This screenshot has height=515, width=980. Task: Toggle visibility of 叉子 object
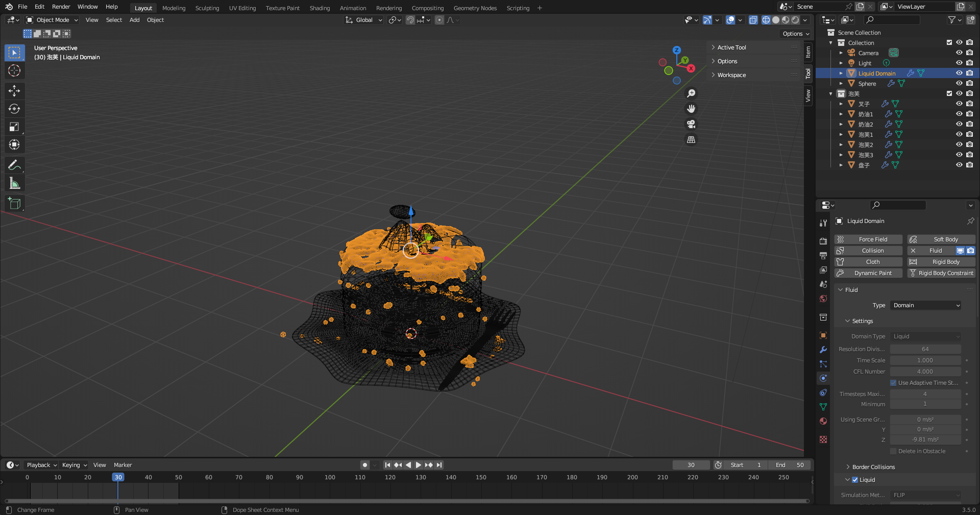(959, 104)
